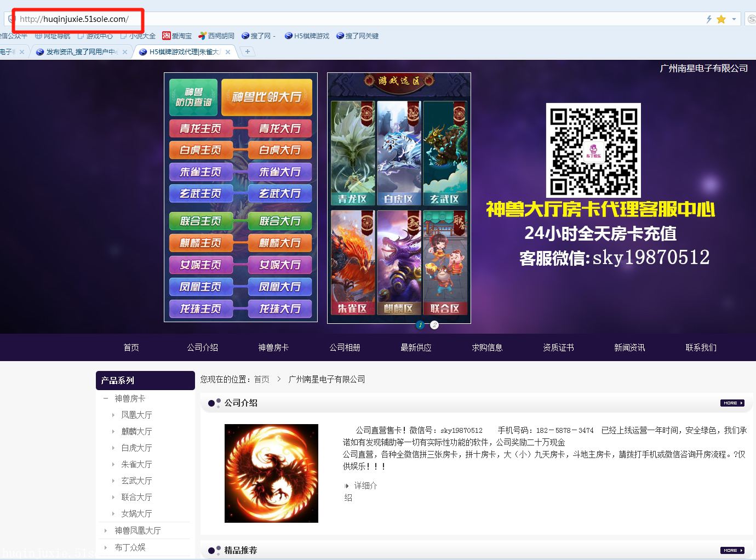
Task: Open 凤凰大厅 in product series list
Action: point(137,415)
